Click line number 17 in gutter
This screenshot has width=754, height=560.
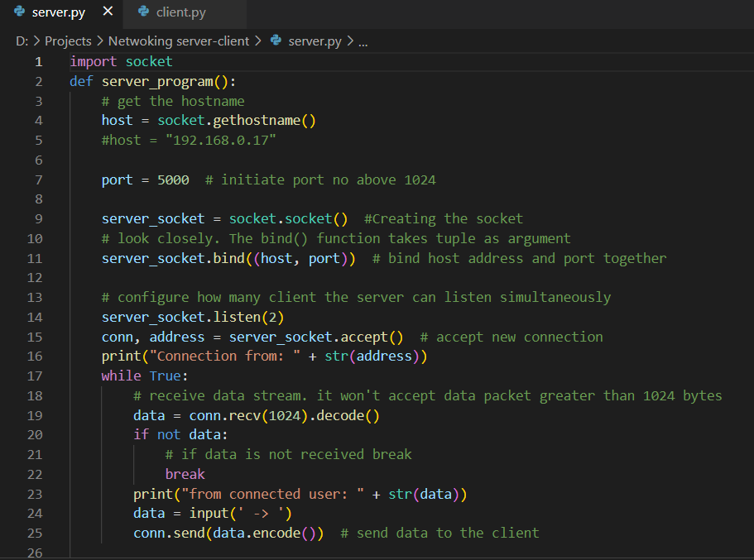[35, 376]
